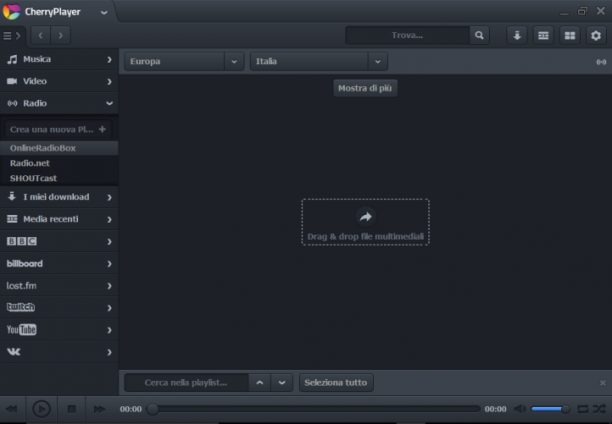Expand the YouTube chevron
Screen dimensions: 612x424
(x=109, y=330)
